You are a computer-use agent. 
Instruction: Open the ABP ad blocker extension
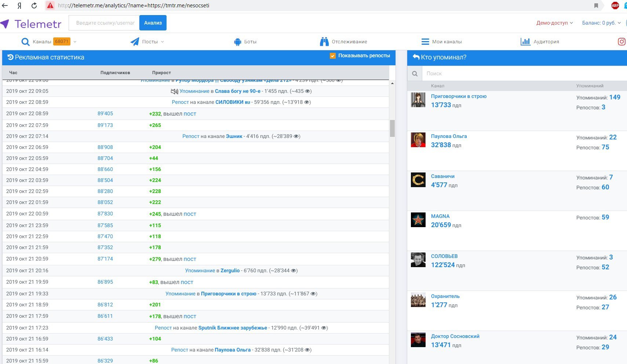click(615, 6)
